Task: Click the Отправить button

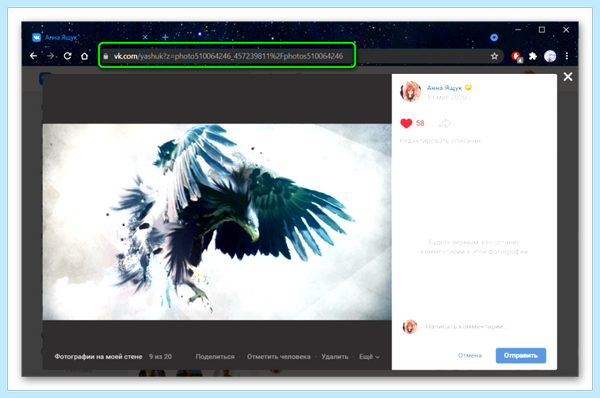Action: click(x=521, y=356)
